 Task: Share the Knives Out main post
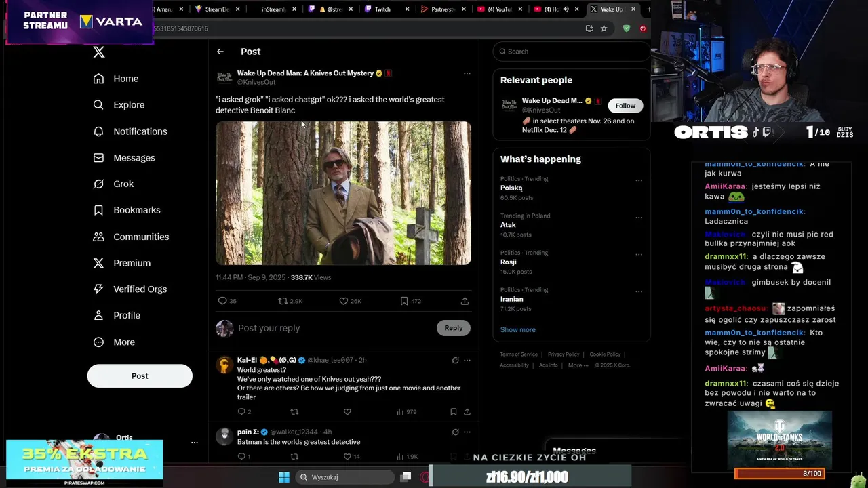coord(465,301)
